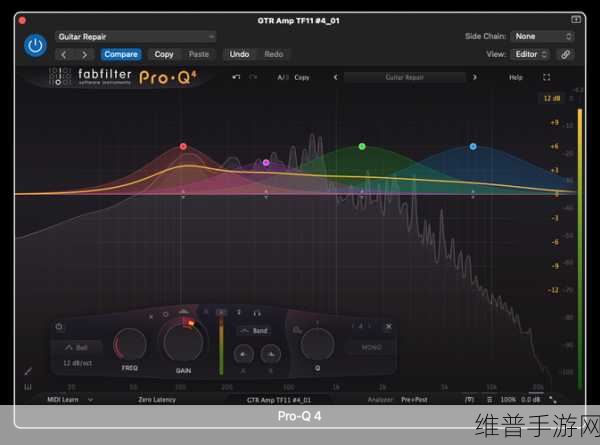The height and width of the screenshot is (445, 600).
Task: Open the View Editor dropdown
Action: (x=531, y=54)
